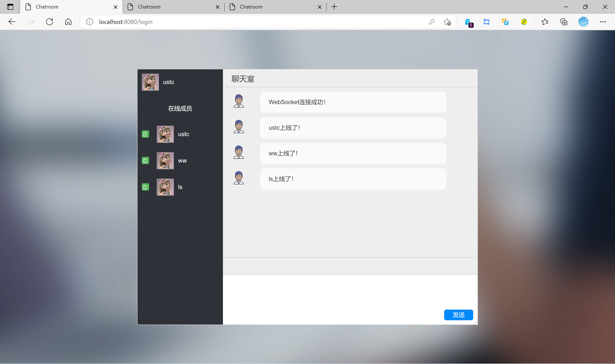The height and width of the screenshot is (364, 615).
Task: Go back using the browser back arrow
Action: [12, 22]
